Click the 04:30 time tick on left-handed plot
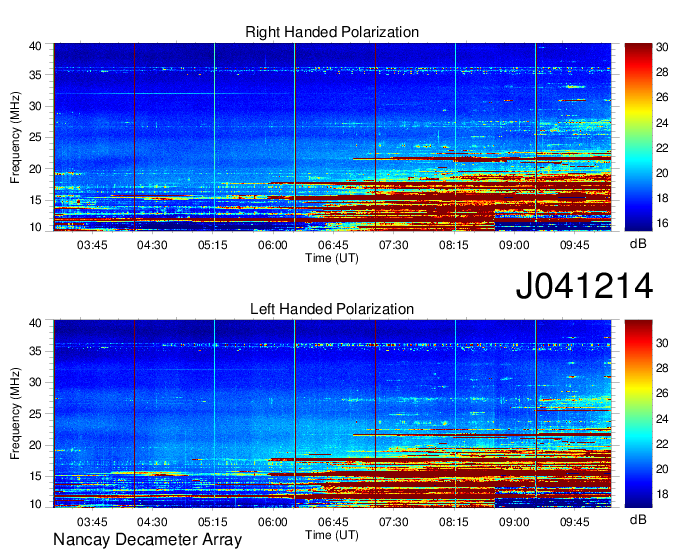This screenshot has height=552, width=680. click(x=152, y=522)
